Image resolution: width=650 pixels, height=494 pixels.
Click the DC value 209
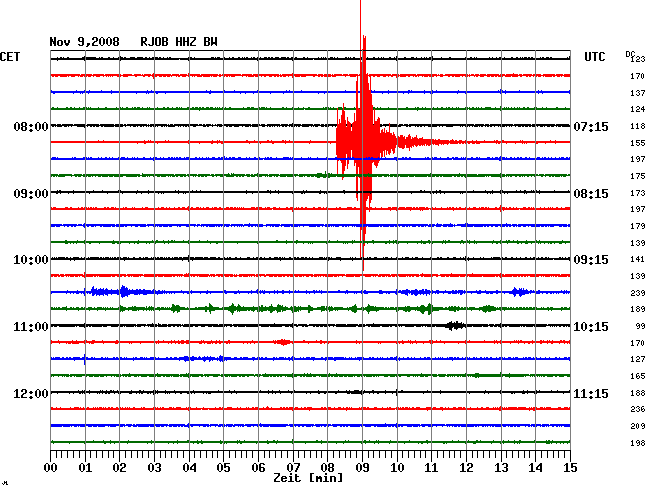(638, 426)
